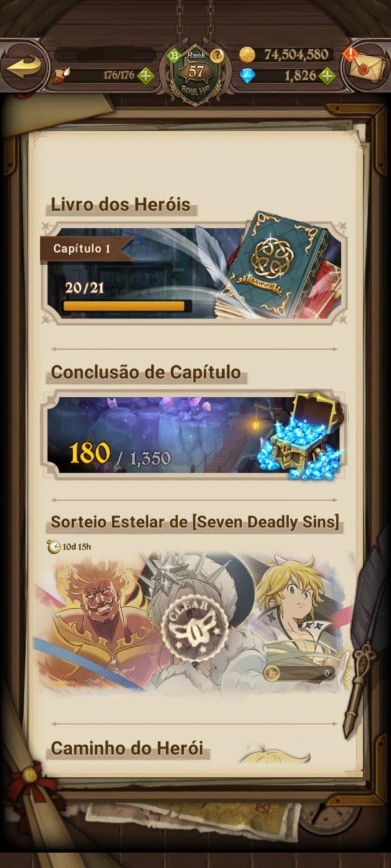Open the Caminho do Herói section
This screenshot has width=391, height=868.
coord(127,748)
